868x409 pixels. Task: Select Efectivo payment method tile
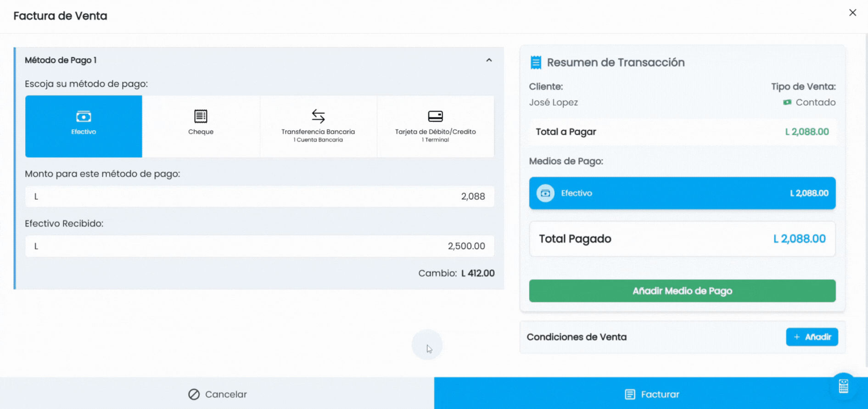[84, 126]
